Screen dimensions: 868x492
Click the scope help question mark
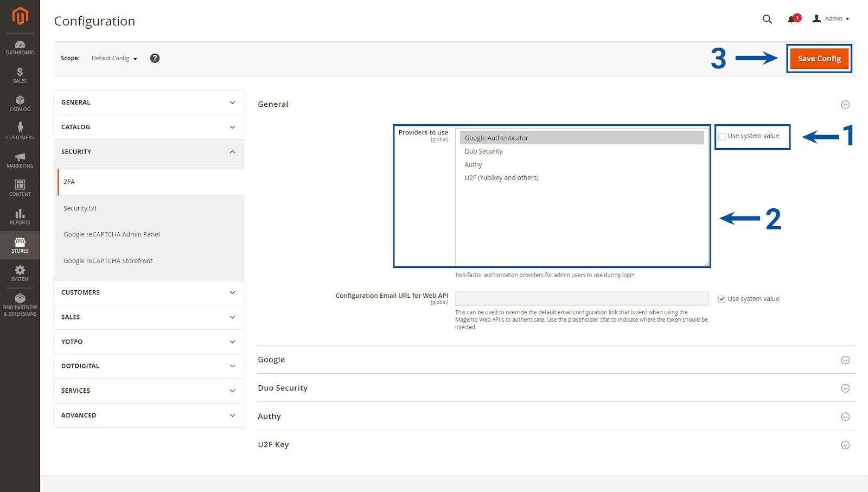click(x=155, y=58)
